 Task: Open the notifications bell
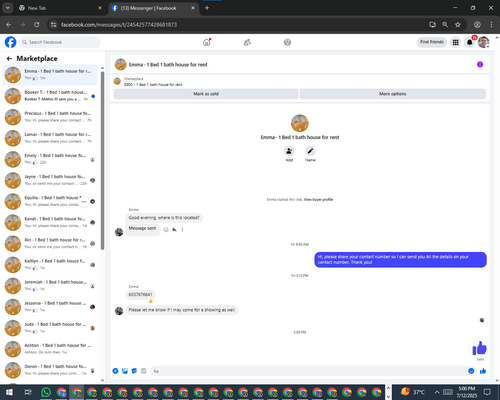click(470, 42)
